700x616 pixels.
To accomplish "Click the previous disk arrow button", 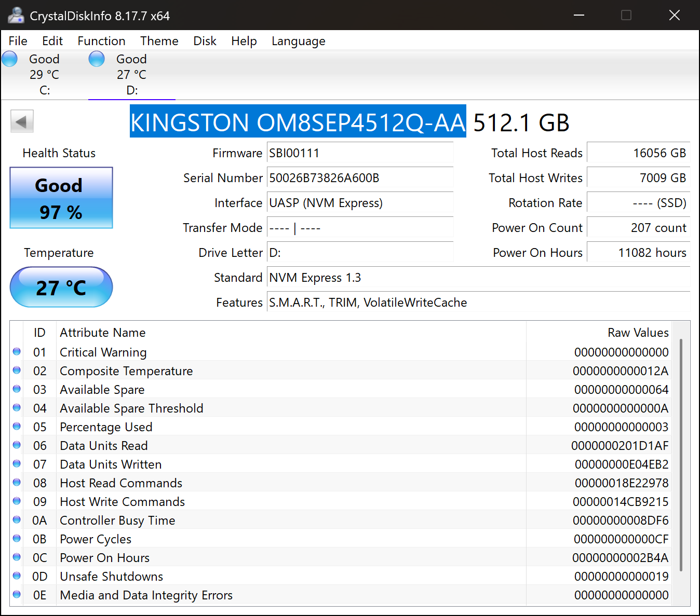I will [x=22, y=122].
